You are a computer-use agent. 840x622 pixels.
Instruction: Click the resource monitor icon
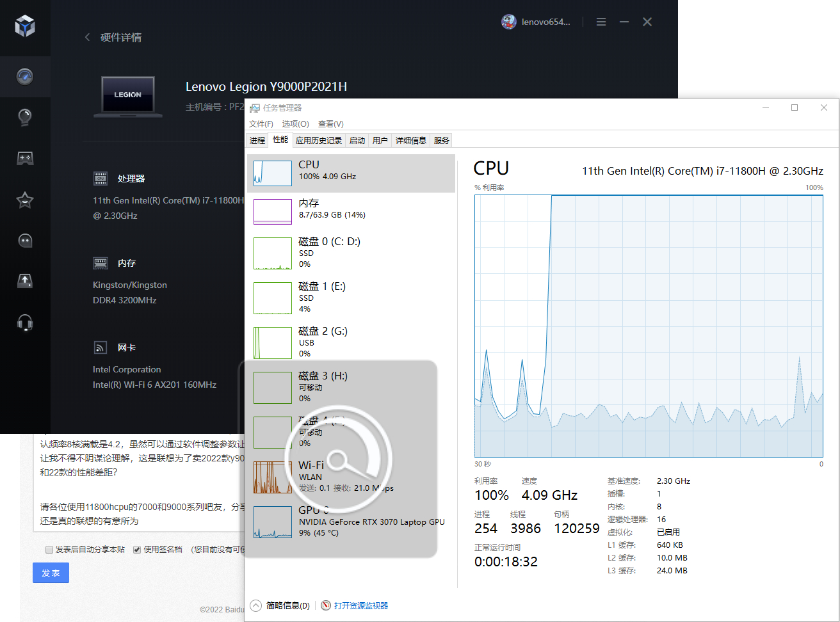point(326,605)
